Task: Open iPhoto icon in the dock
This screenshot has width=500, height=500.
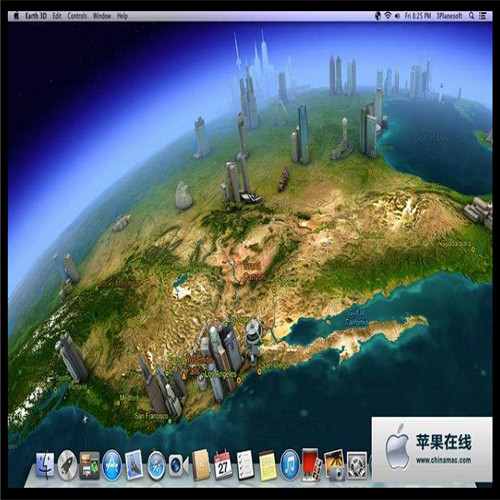Action: [334, 465]
